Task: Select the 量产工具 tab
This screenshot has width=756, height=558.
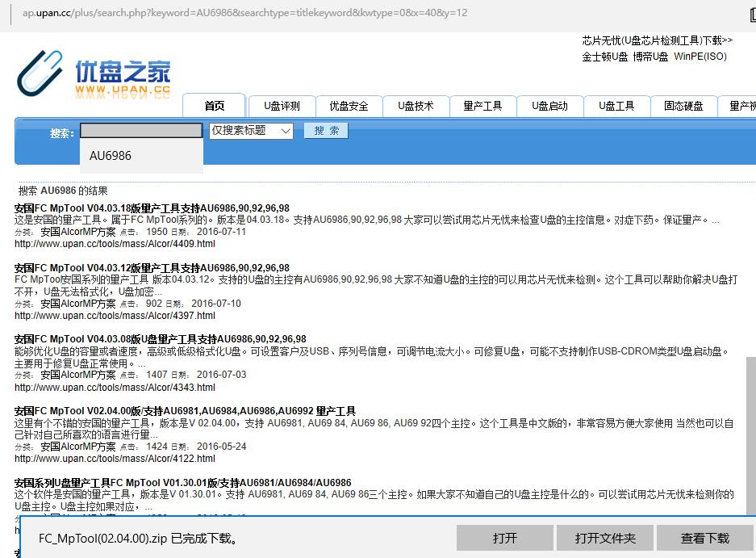Action: click(x=482, y=105)
